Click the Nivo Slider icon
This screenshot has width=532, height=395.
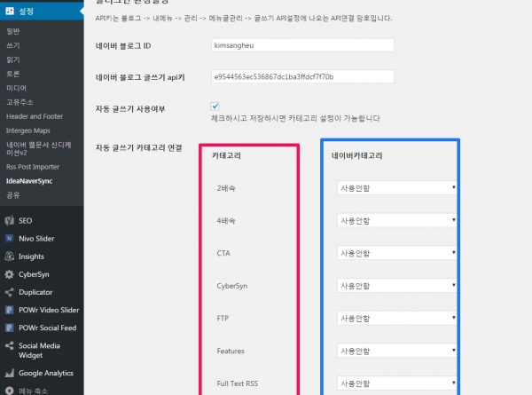(x=10, y=239)
